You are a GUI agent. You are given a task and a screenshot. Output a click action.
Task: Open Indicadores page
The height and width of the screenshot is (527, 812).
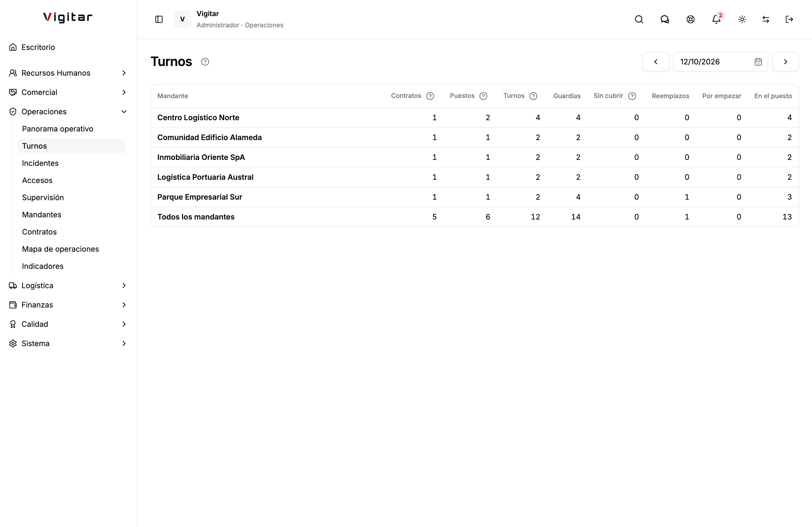click(x=71, y=266)
